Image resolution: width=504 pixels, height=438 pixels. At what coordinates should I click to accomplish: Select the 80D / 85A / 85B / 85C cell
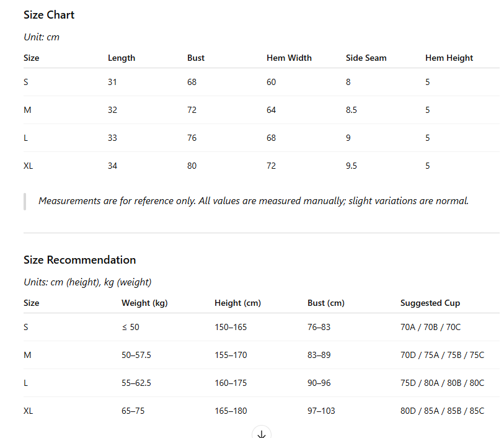tap(442, 411)
